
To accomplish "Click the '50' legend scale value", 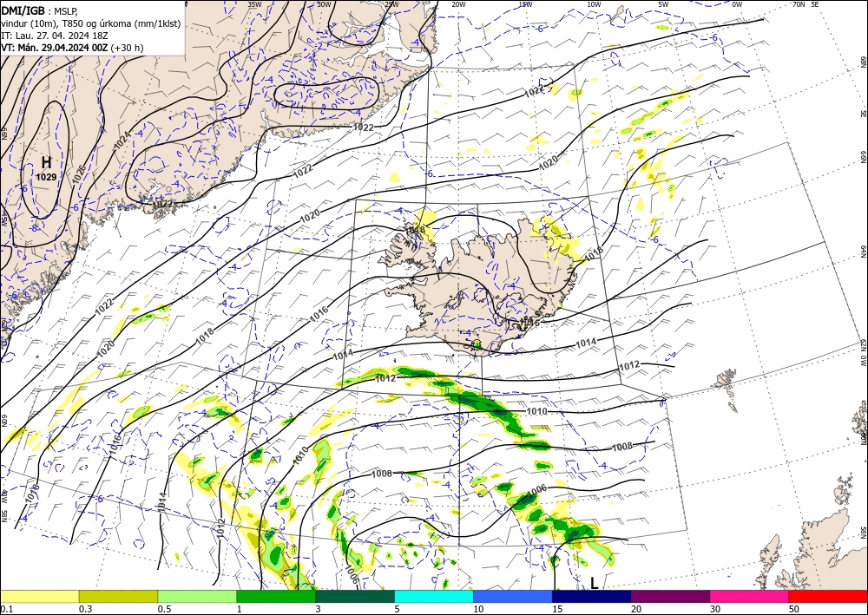I will 794,609.
